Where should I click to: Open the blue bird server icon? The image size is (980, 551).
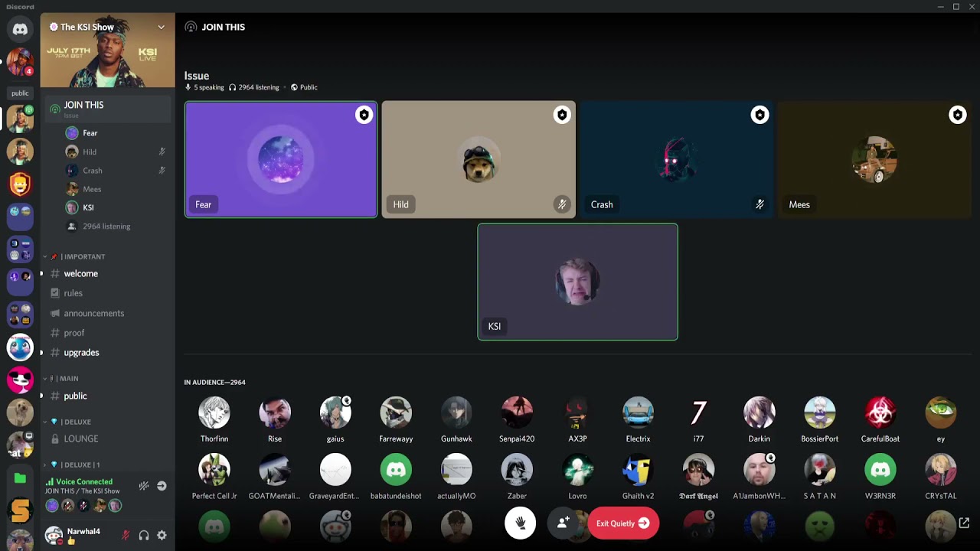20,347
